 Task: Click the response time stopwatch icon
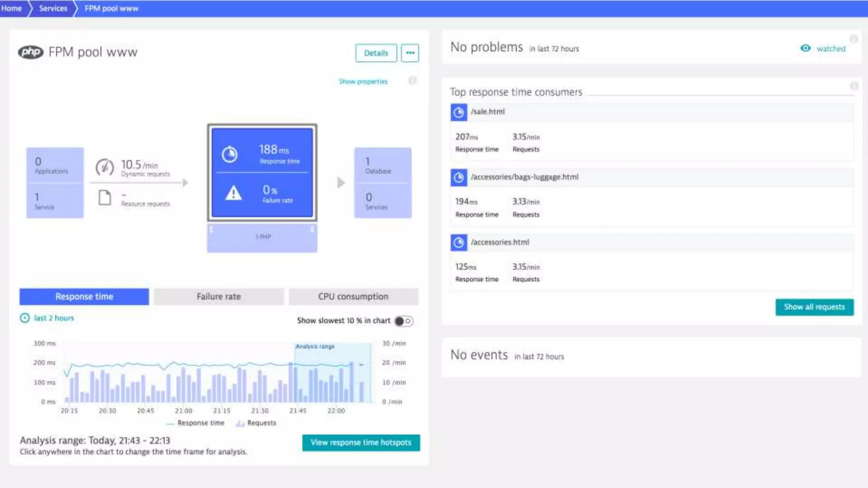point(230,154)
